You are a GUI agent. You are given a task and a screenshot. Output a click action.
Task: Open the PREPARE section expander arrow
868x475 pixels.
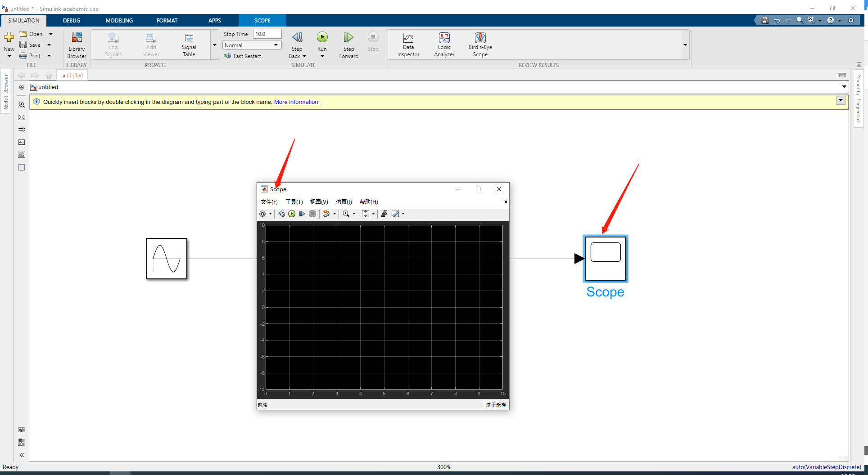pyautogui.click(x=214, y=45)
